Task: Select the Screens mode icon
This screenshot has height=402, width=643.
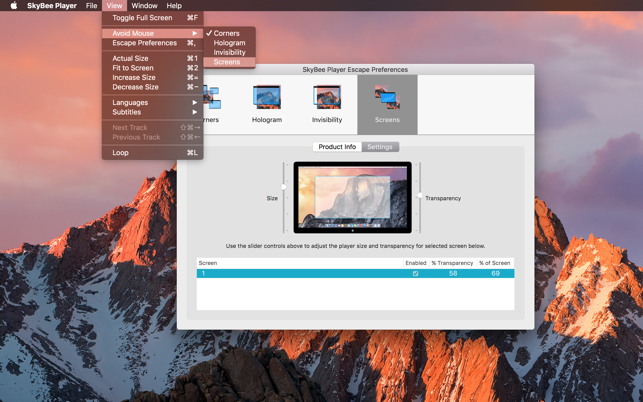Action: (x=387, y=104)
